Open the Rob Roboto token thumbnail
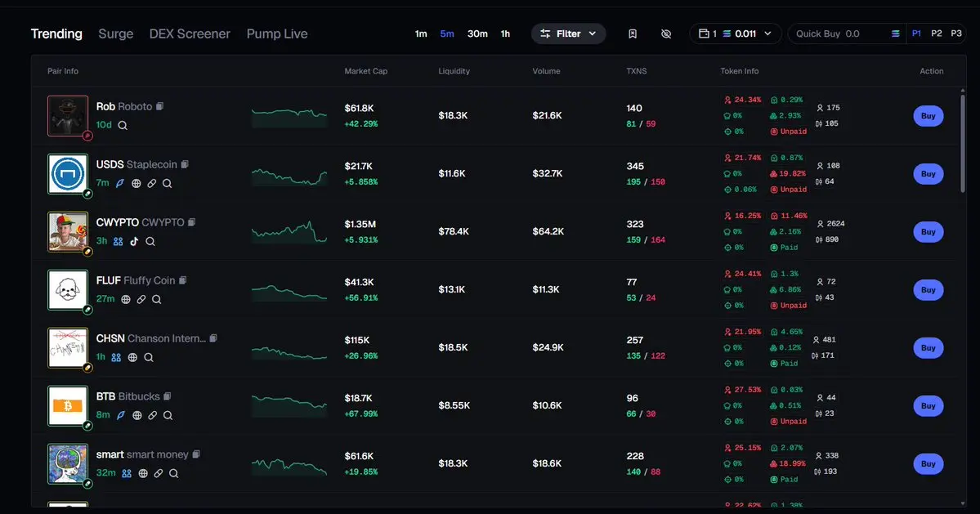This screenshot has height=514, width=980. click(x=68, y=115)
